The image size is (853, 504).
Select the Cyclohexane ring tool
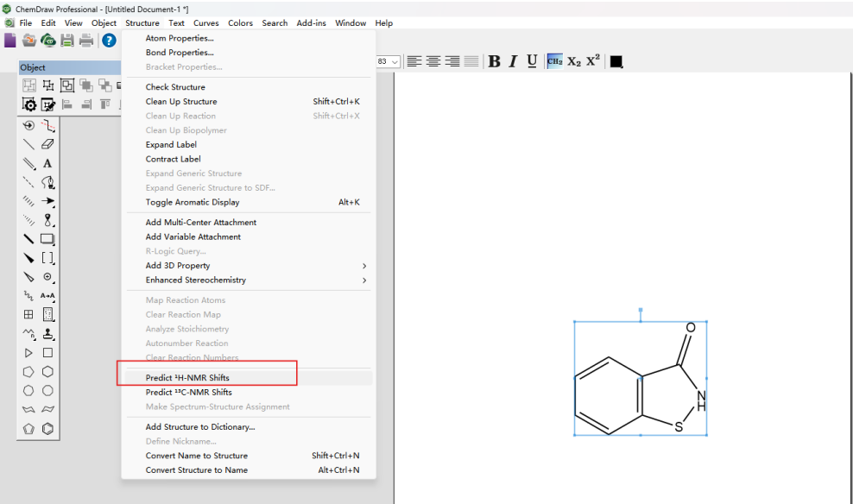tap(47, 371)
